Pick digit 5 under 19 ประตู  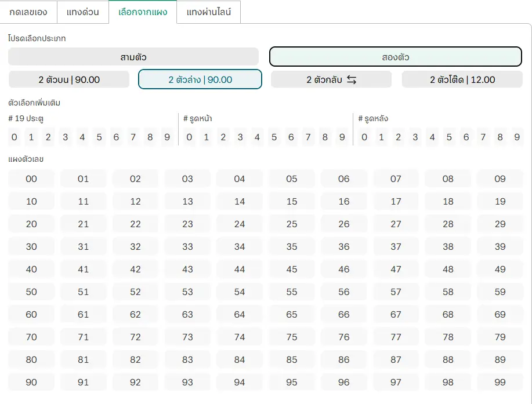(99, 137)
